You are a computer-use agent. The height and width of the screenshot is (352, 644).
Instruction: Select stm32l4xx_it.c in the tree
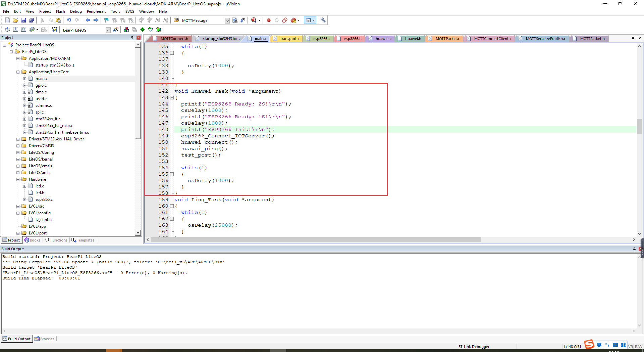click(x=48, y=119)
